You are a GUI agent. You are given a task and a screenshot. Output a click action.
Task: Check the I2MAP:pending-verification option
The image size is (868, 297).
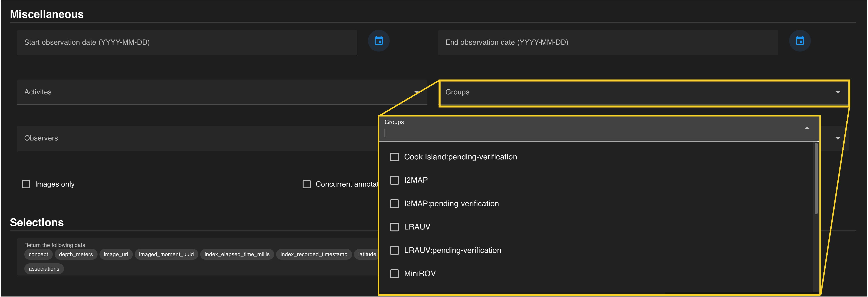point(394,204)
